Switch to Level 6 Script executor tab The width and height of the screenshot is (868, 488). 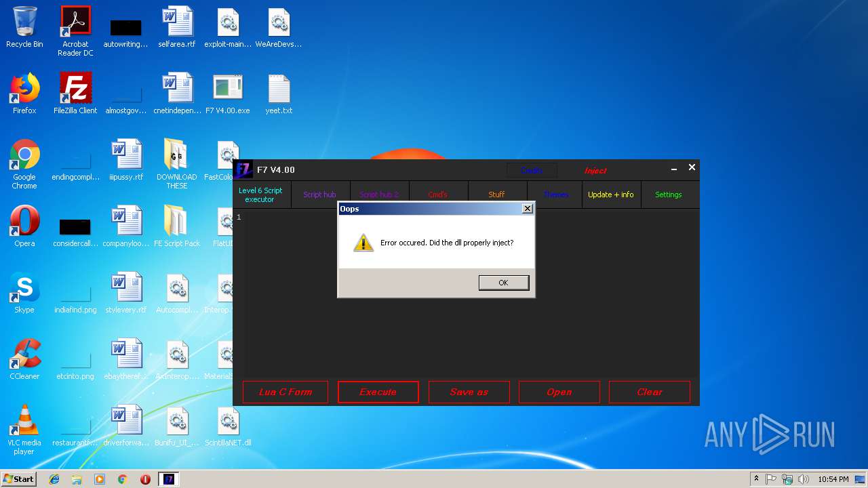(260, 195)
